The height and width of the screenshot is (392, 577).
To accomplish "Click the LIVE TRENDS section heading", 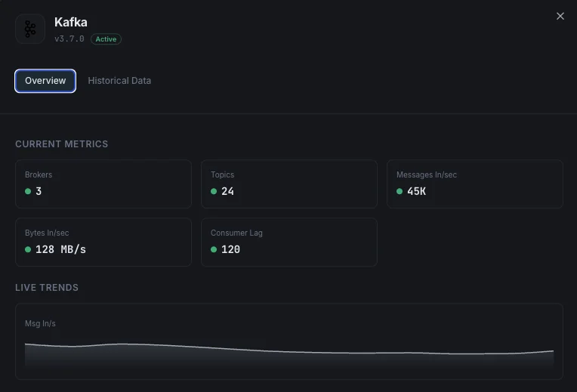I will point(47,288).
